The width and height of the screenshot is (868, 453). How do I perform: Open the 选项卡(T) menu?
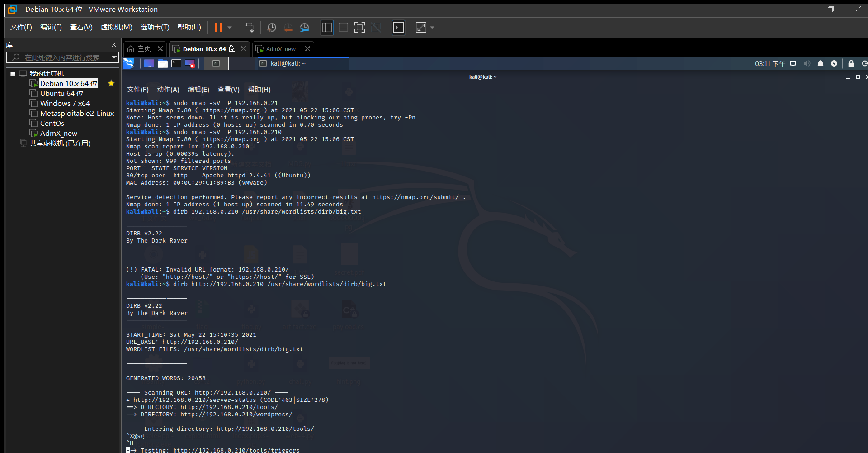click(x=155, y=27)
